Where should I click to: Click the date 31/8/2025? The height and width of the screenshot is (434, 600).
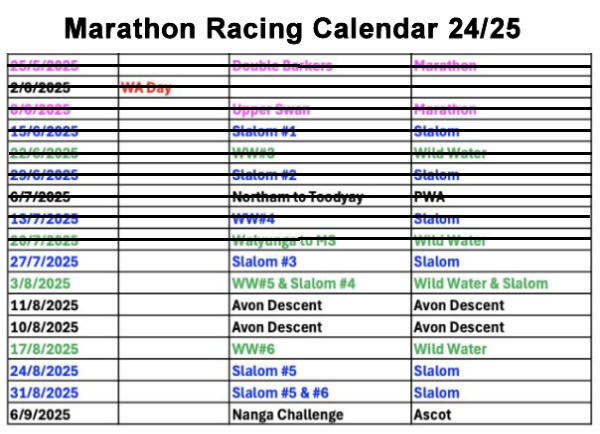(45, 393)
